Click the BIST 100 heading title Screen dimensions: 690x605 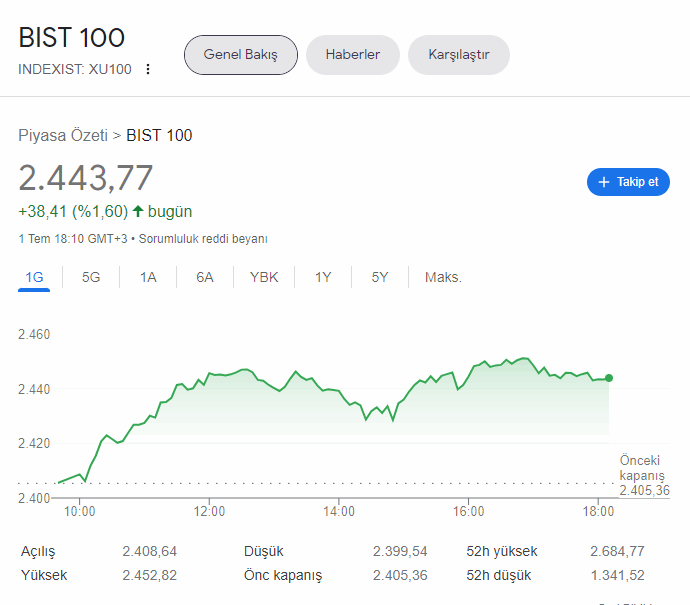point(72,37)
